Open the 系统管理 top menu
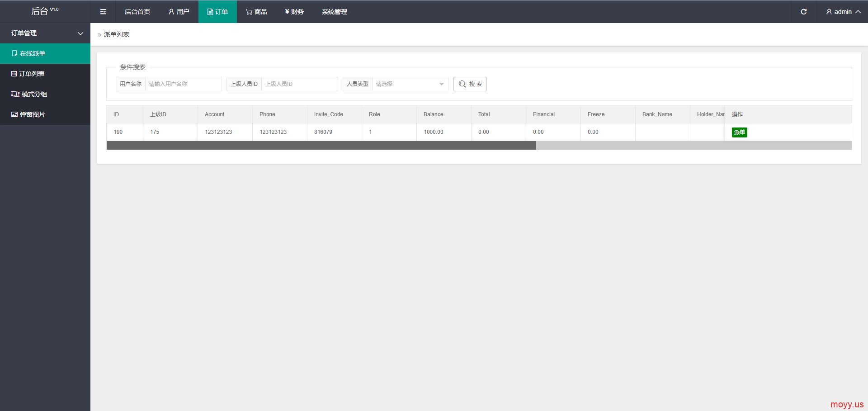Image resolution: width=868 pixels, height=411 pixels. point(335,12)
